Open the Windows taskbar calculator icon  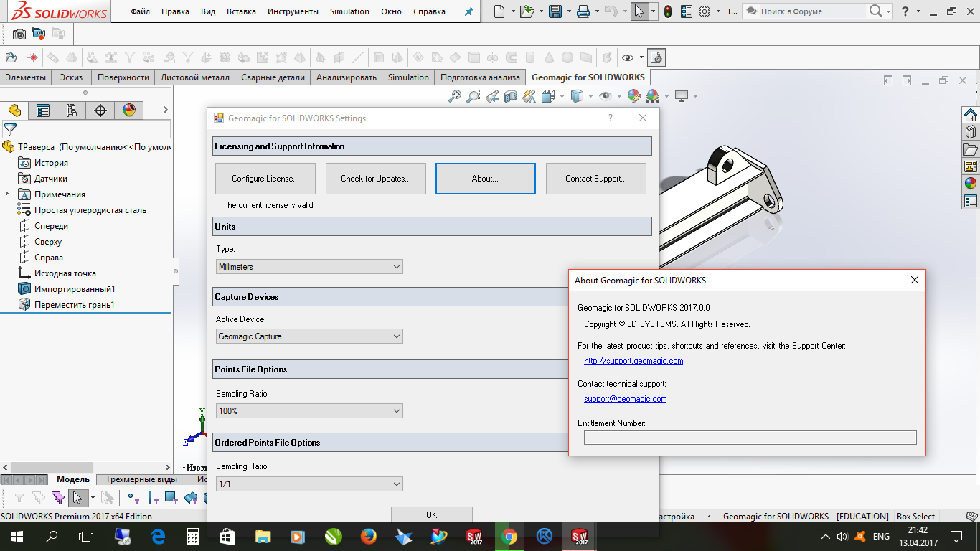[193, 537]
